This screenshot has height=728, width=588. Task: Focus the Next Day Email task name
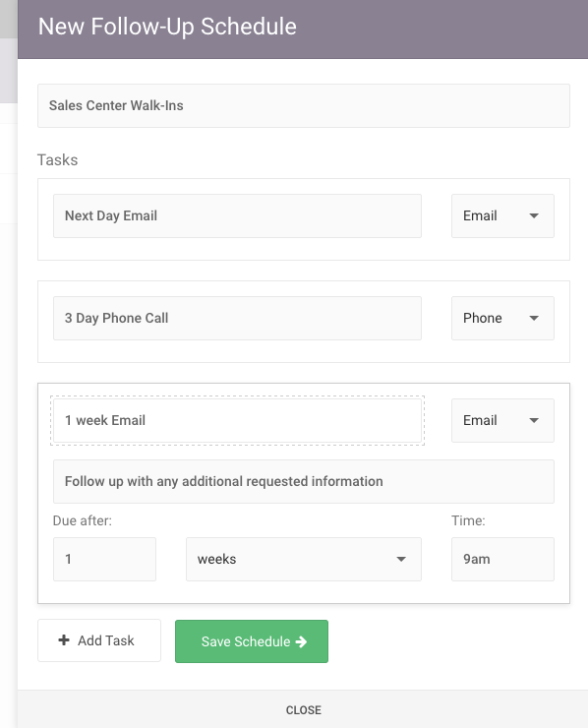237,215
